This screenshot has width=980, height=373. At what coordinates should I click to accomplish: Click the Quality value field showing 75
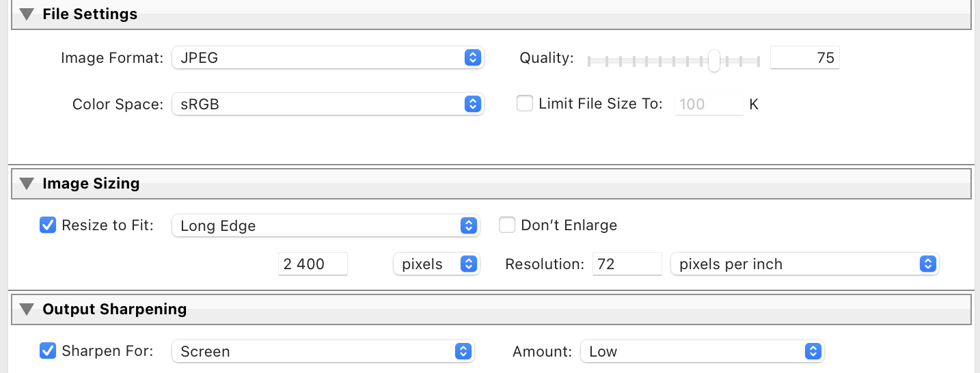(x=804, y=58)
